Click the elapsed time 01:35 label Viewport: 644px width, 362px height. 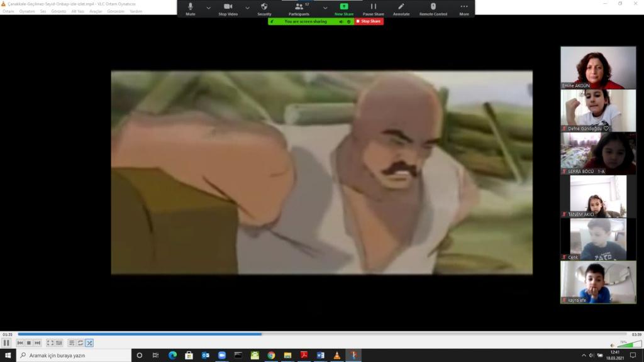pyautogui.click(x=8, y=334)
